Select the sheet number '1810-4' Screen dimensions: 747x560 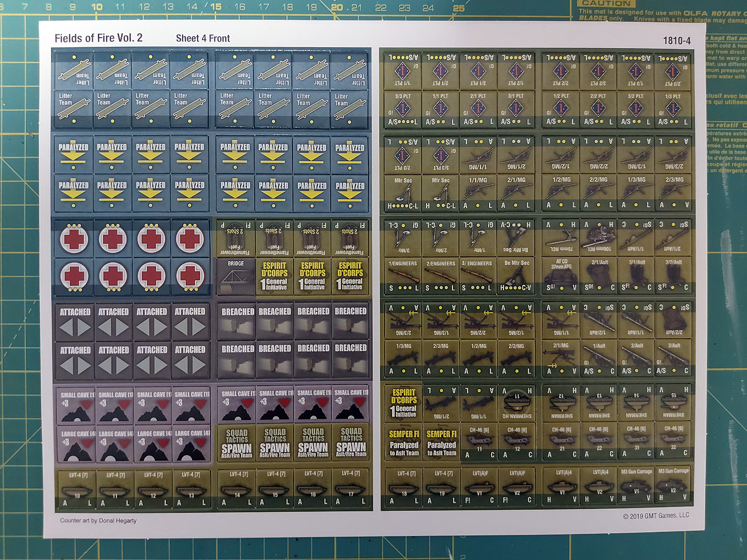point(677,40)
